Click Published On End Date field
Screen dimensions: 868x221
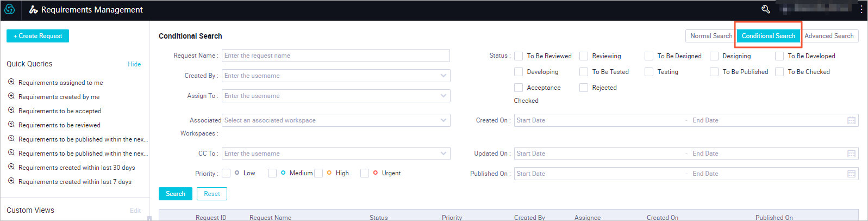click(x=766, y=174)
